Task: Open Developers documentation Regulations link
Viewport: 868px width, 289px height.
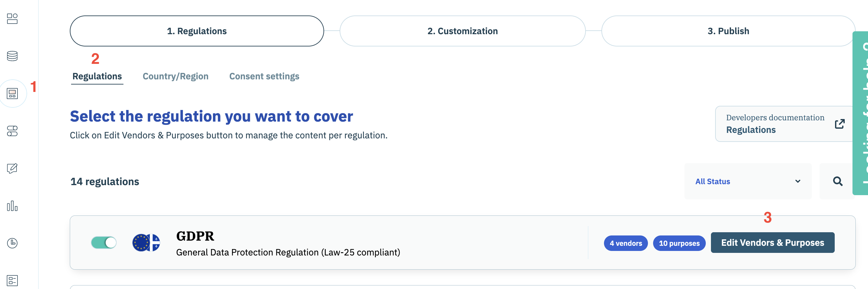Action: coord(785,124)
